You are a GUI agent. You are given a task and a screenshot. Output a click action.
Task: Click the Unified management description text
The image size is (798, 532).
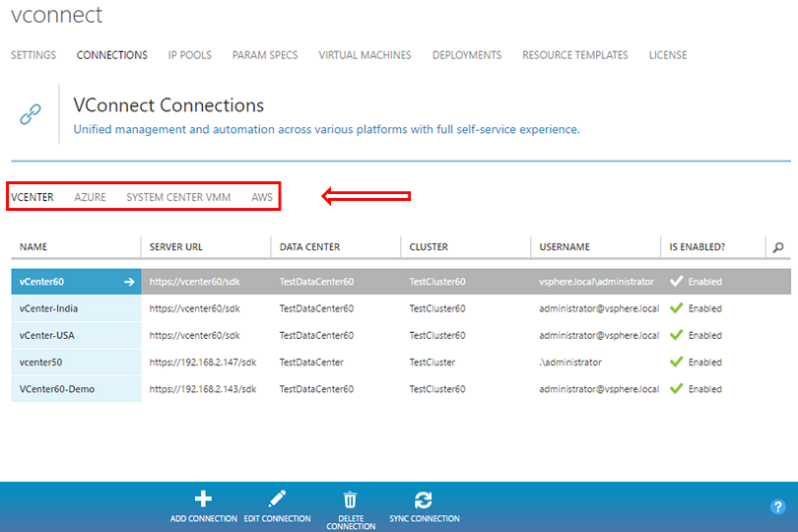click(x=327, y=129)
